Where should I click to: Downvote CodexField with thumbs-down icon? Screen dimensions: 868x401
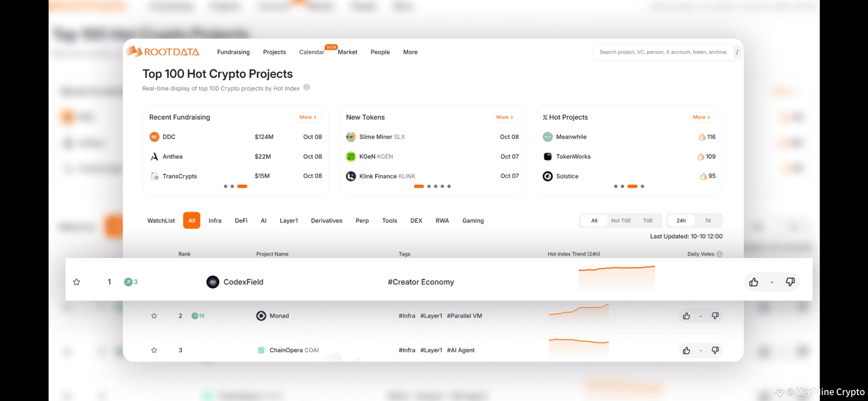pos(790,282)
